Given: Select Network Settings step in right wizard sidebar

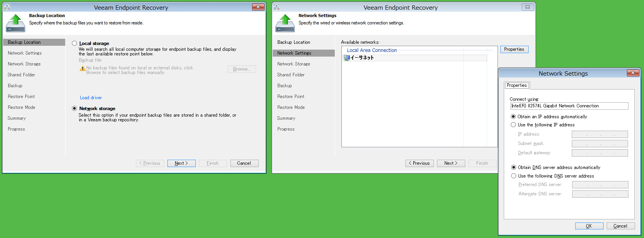Looking at the screenshot, I should point(304,53).
